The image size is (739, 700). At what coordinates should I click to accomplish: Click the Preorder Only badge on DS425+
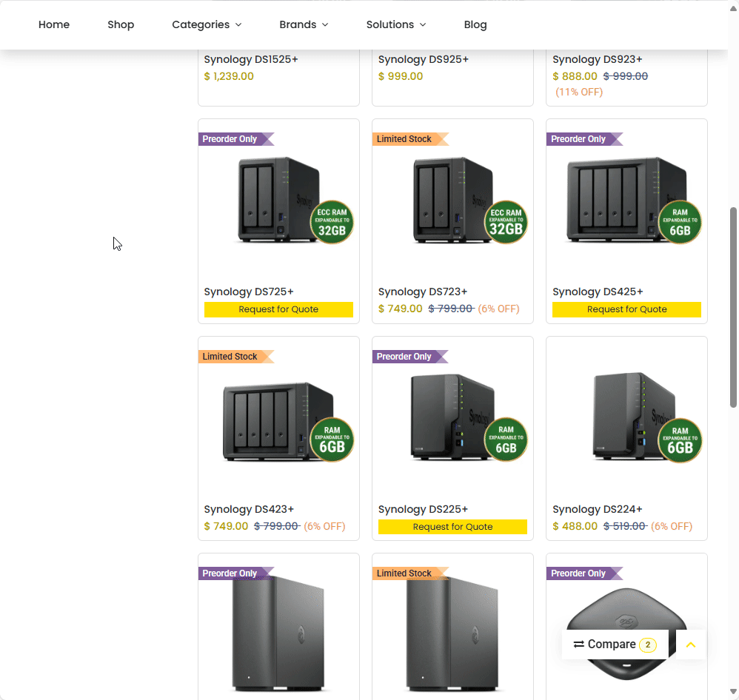coord(584,139)
